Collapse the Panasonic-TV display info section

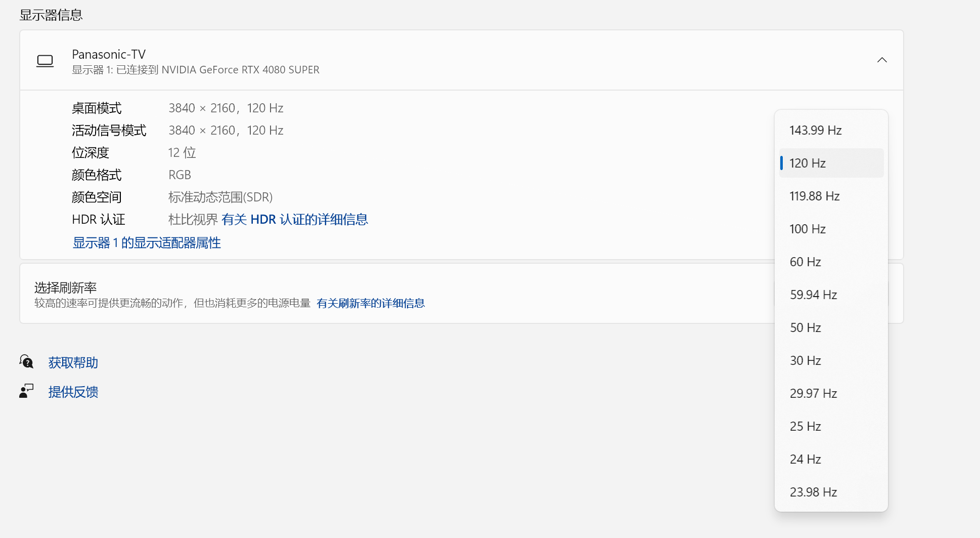[x=881, y=60]
